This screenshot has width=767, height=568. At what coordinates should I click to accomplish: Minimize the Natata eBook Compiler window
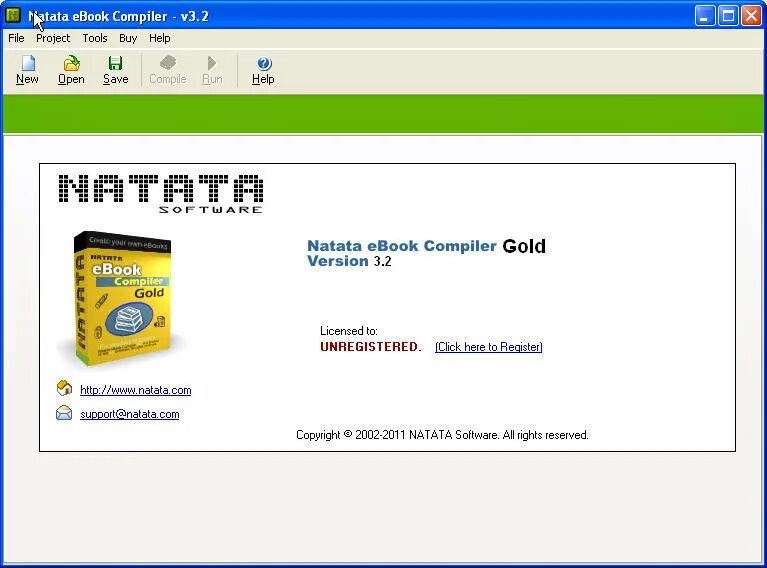coord(704,16)
